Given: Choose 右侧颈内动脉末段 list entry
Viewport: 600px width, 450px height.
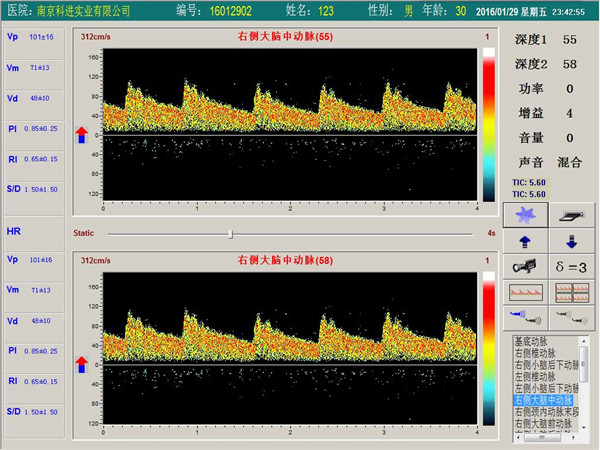Looking at the screenshot, I should coord(546,411).
